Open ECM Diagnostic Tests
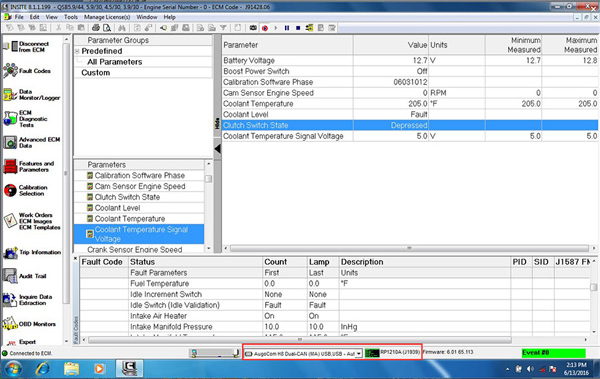Screen dimensions: 600x379 click(x=26, y=119)
